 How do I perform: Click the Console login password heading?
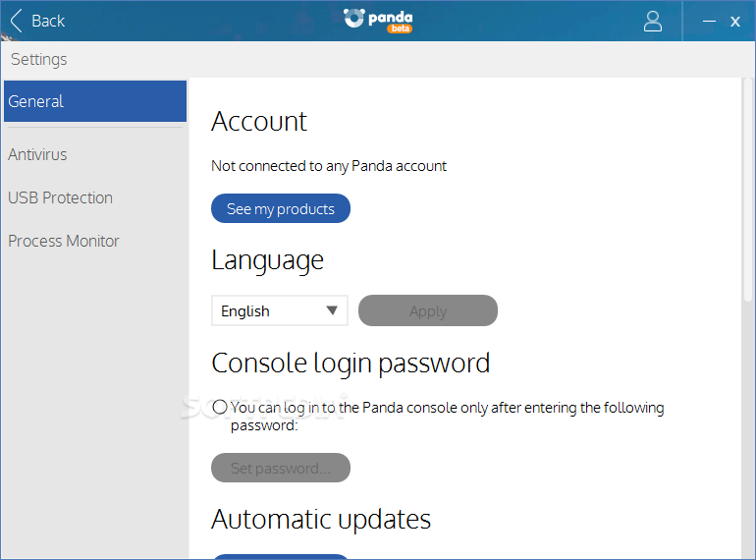351,364
